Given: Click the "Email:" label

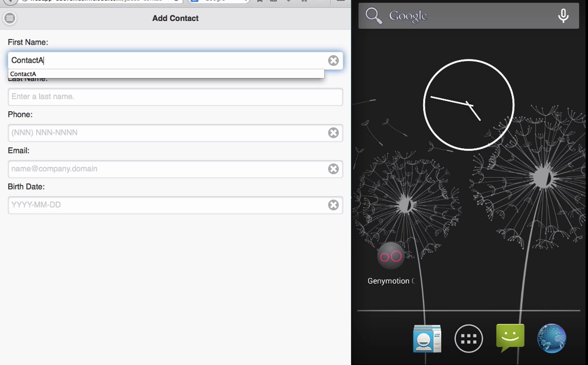Looking at the screenshot, I should [19, 151].
